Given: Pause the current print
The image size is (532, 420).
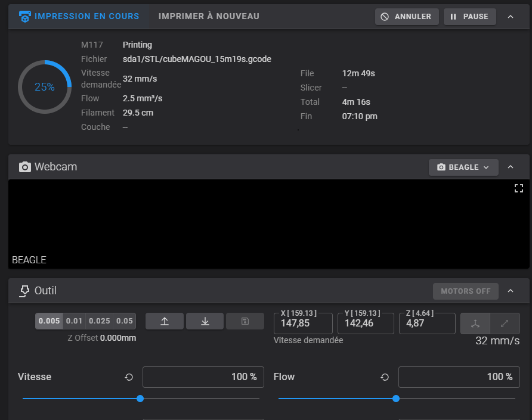Looking at the screenshot, I should coord(469,17).
